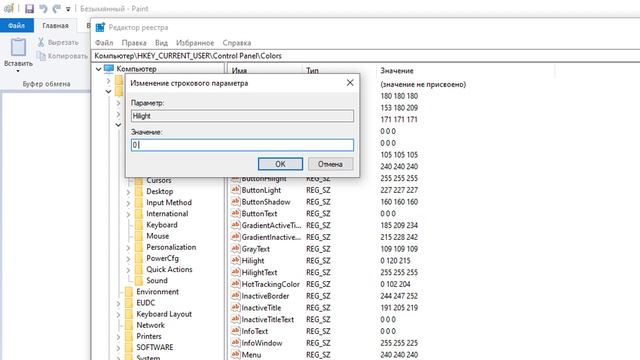
Task: Close the Изменение строкового параметра dialog
Action: point(350,83)
